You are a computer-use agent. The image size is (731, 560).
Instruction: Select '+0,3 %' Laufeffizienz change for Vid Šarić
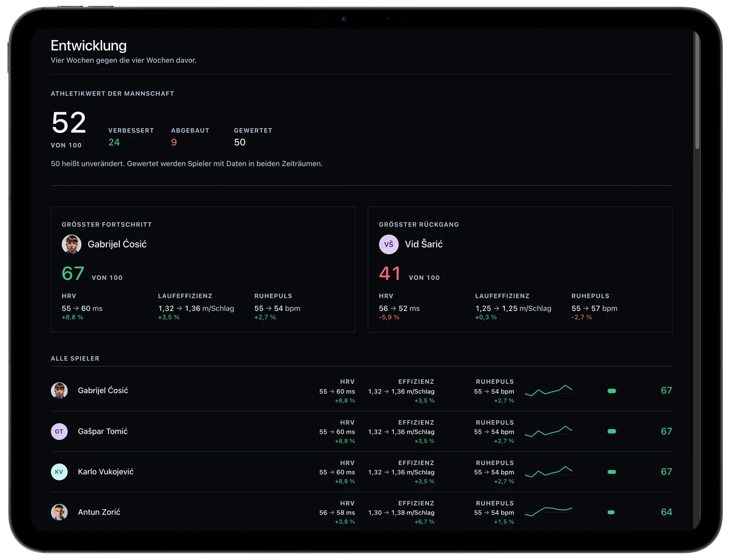[486, 317]
